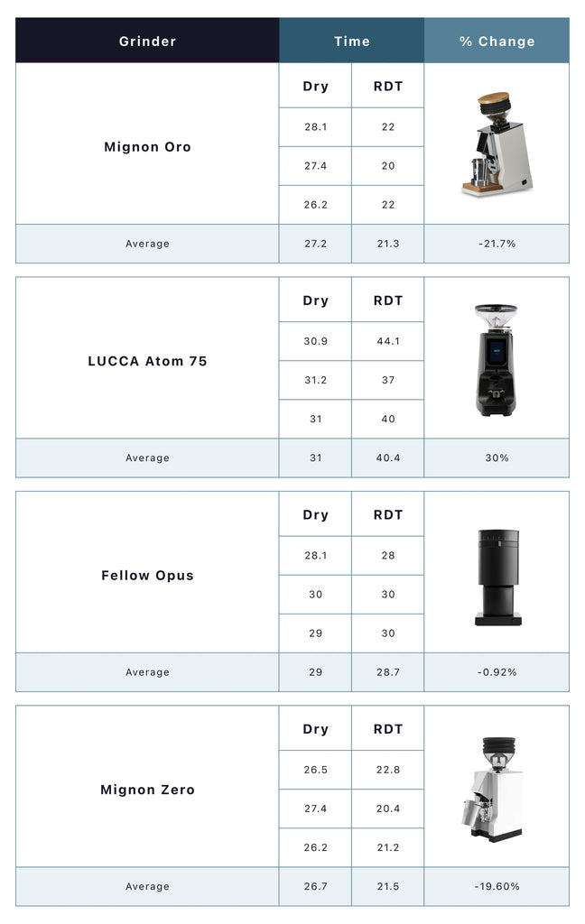
Task: Click the Dry header in Fellow Opus table
Action: [x=315, y=515]
